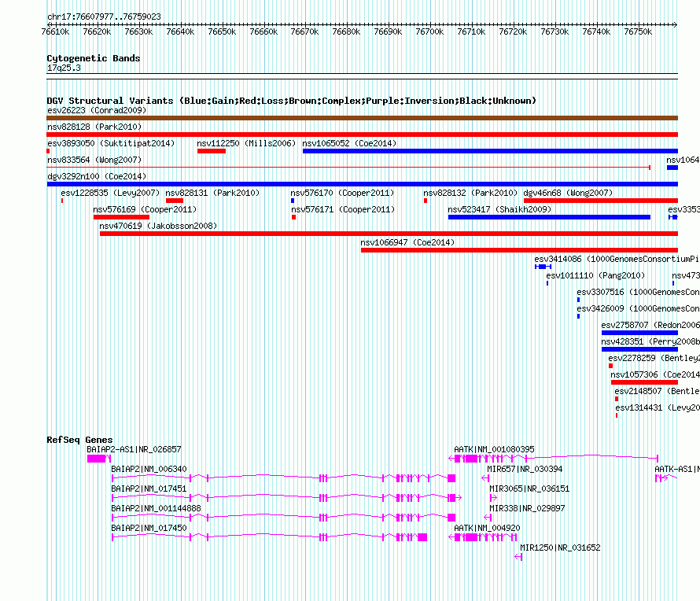Click the esv3414086 (1000GenomesConsortium) label

(617, 259)
